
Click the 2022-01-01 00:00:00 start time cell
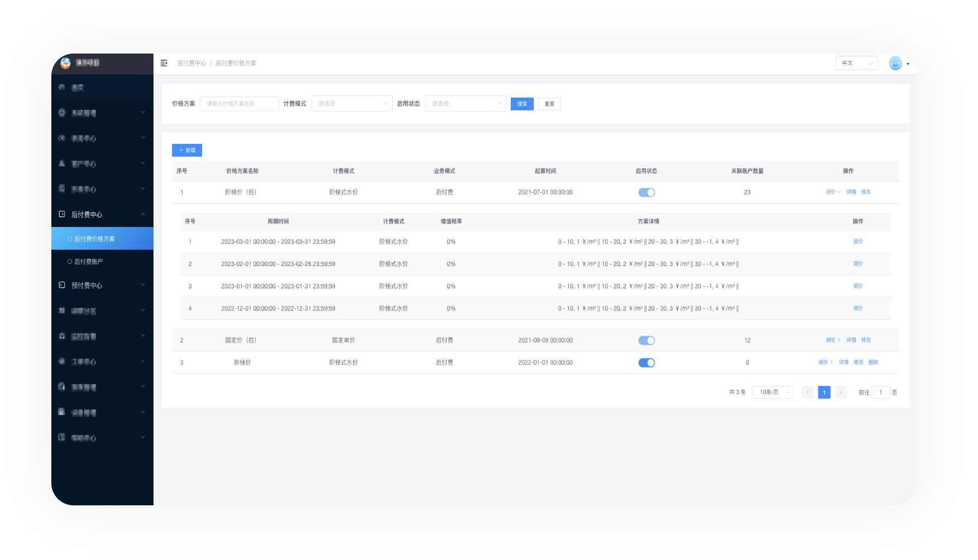(545, 362)
